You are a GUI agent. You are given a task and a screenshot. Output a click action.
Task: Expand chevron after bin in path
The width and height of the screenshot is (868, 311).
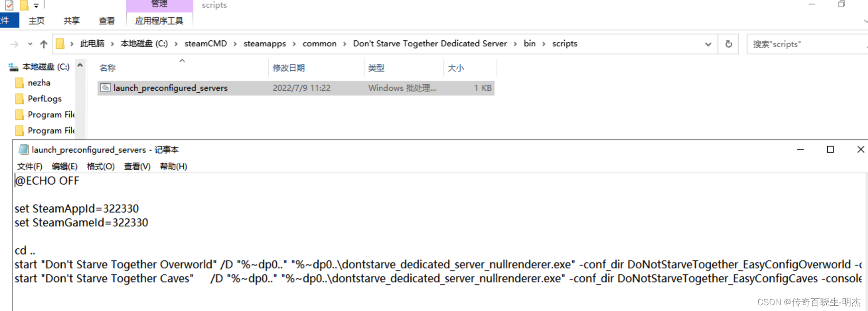pos(544,44)
